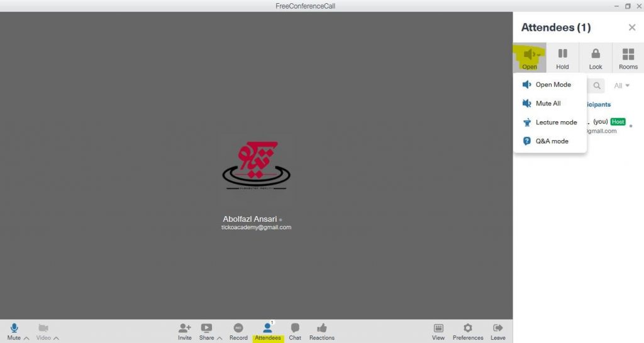The image size is (644, 343).
Task: Turn on the Video camera
Action: click(x=43, y=332)
